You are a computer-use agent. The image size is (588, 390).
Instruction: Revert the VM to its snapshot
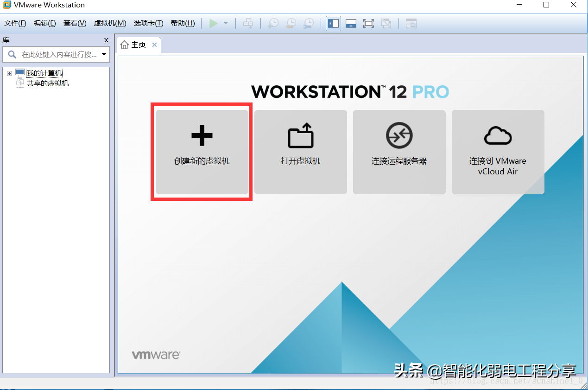[x=291, y=23]
